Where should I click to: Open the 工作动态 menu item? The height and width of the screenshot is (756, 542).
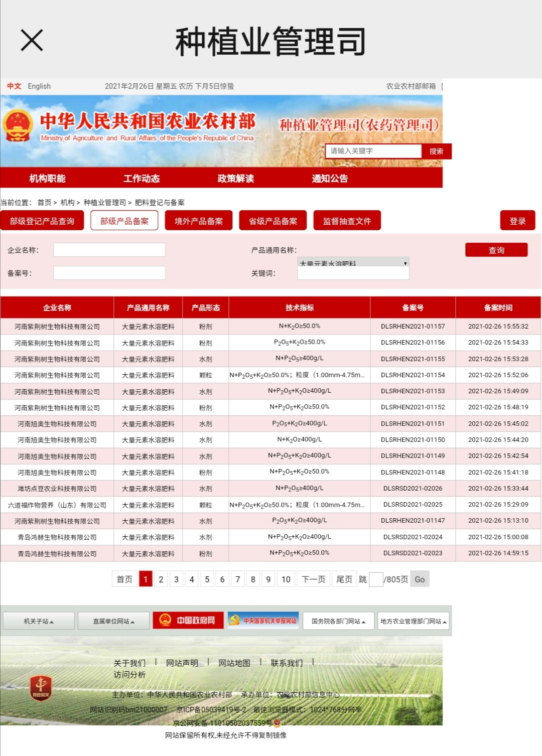tap(142, 179)
